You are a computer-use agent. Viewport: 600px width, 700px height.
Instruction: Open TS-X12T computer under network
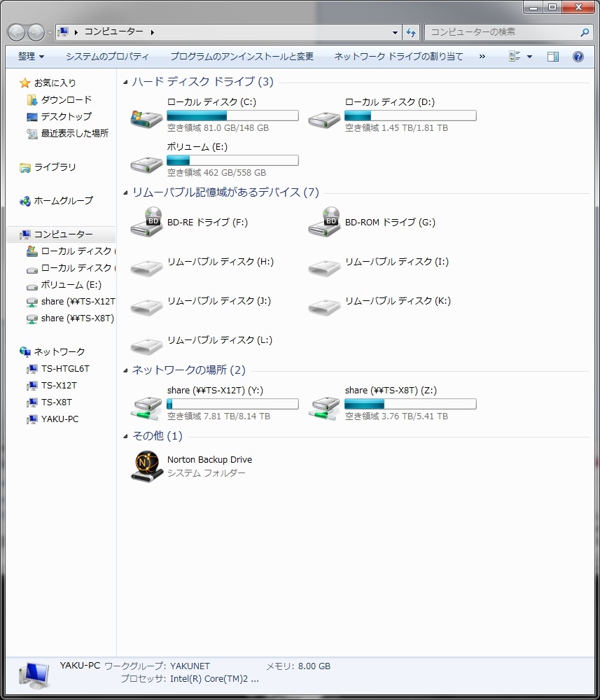click(59, 385)
